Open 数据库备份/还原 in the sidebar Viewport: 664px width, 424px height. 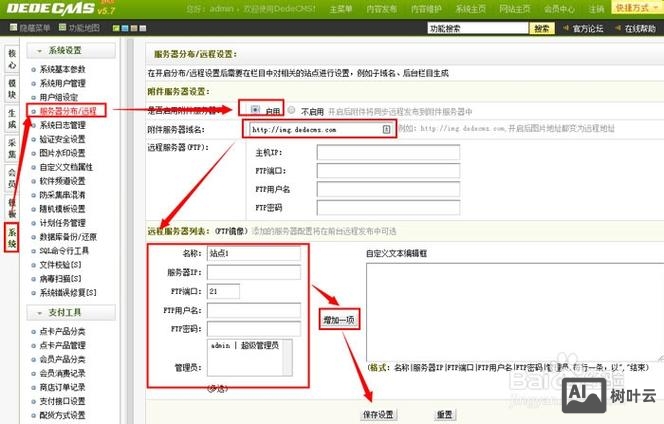[68, 237]
